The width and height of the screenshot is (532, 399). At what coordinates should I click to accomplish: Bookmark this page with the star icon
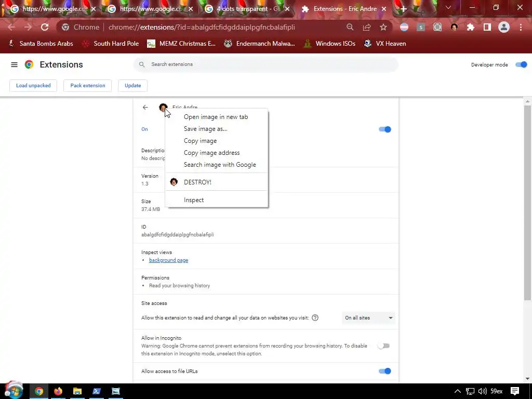[383, 27]
